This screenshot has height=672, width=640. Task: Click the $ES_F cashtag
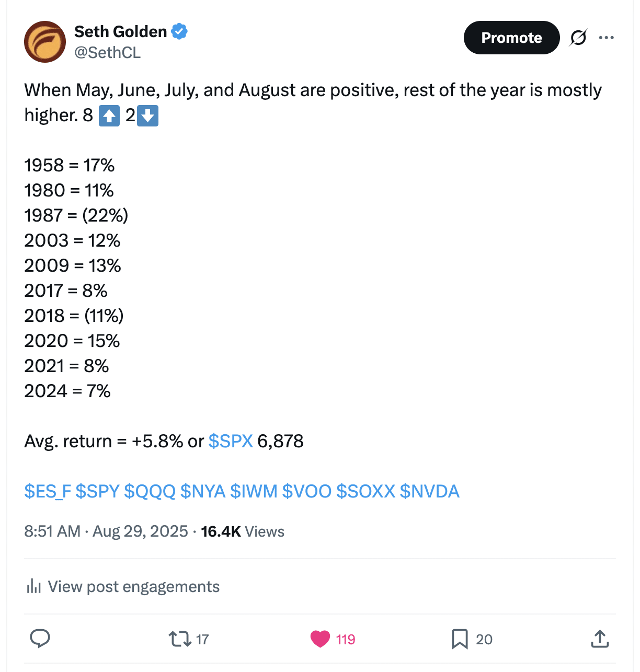tap(48, 491)
